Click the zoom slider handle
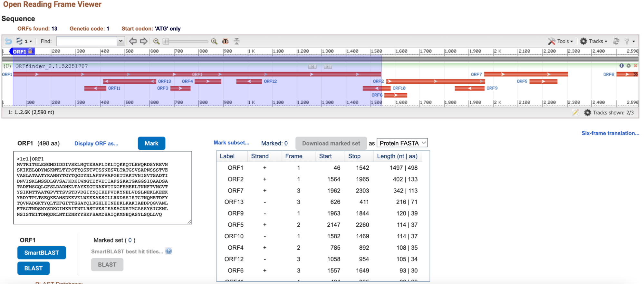Viewport: 644px width, 284px height. (x=166, y=41)
